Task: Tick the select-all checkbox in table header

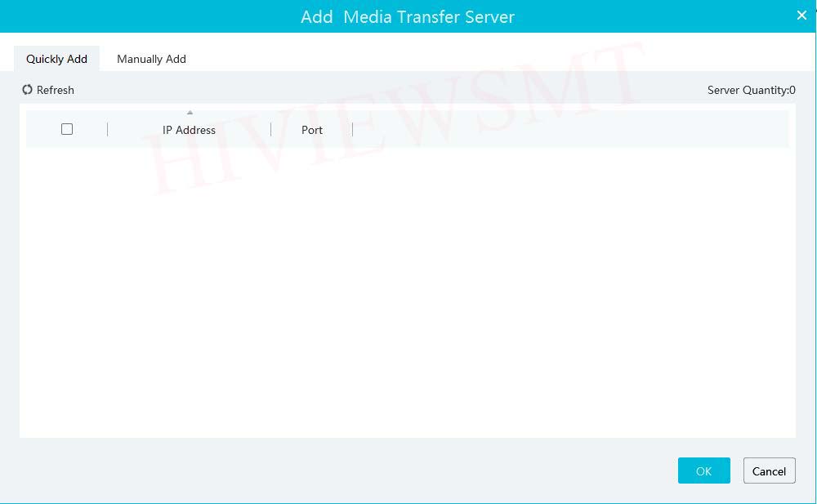Action: point(67,129)
